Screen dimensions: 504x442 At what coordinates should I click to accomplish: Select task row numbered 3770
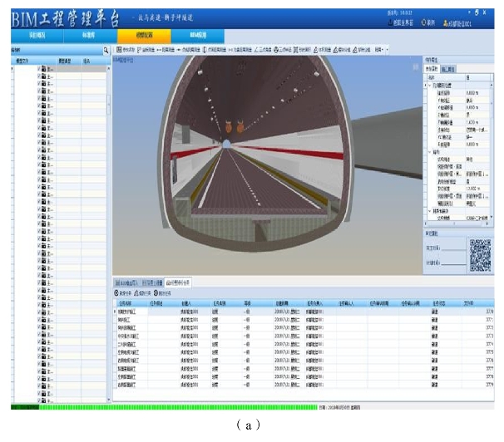point(304,312)
